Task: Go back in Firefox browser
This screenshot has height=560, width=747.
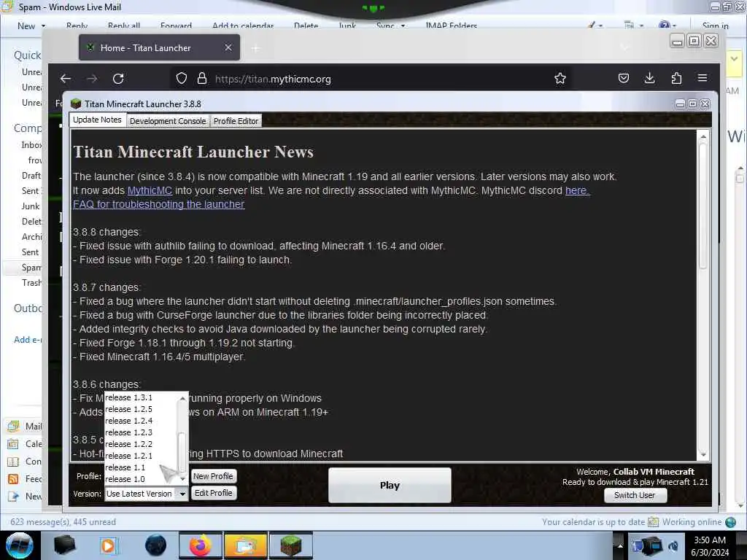Action: pos(66,79)
